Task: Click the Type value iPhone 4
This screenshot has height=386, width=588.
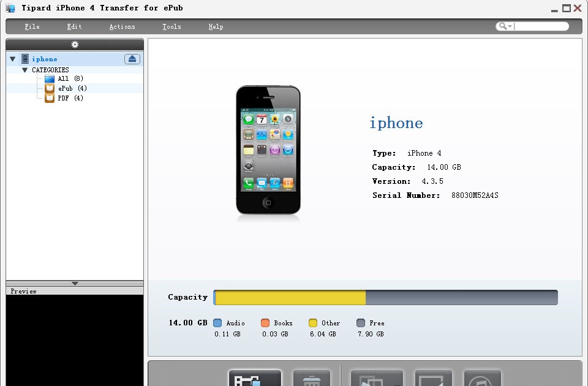Action: tap(424, 153)
